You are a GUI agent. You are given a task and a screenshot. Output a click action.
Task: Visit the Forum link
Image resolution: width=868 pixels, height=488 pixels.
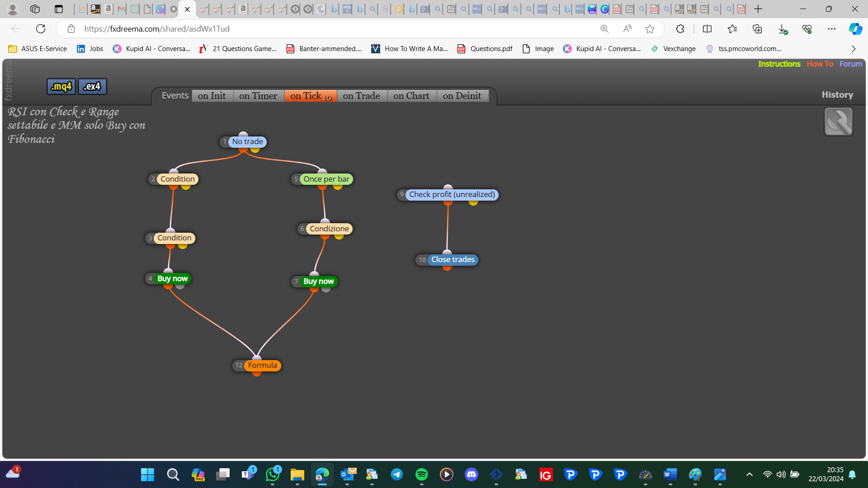pos(851,64)
